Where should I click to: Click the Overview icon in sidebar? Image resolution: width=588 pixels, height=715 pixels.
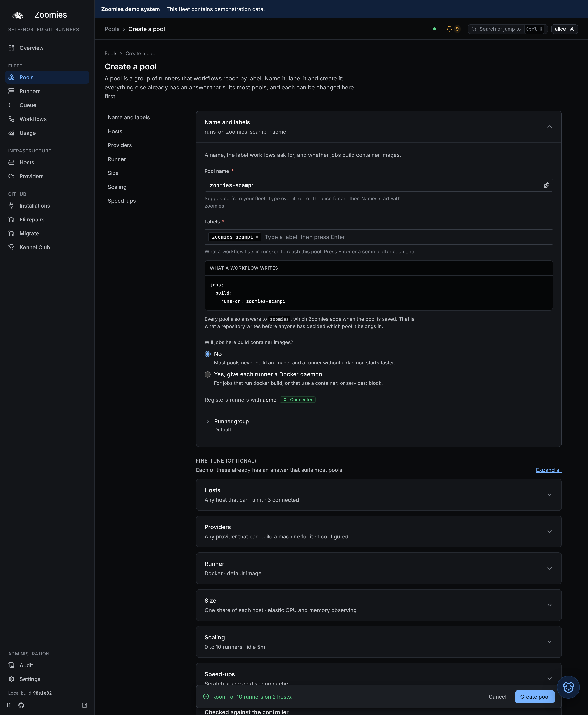tap(11, 48)
